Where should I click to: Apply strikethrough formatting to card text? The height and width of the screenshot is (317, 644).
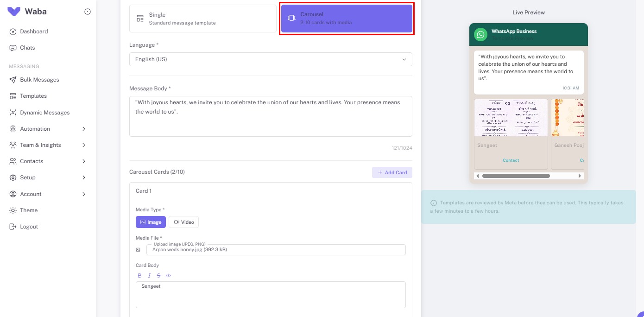click(158, 275)
